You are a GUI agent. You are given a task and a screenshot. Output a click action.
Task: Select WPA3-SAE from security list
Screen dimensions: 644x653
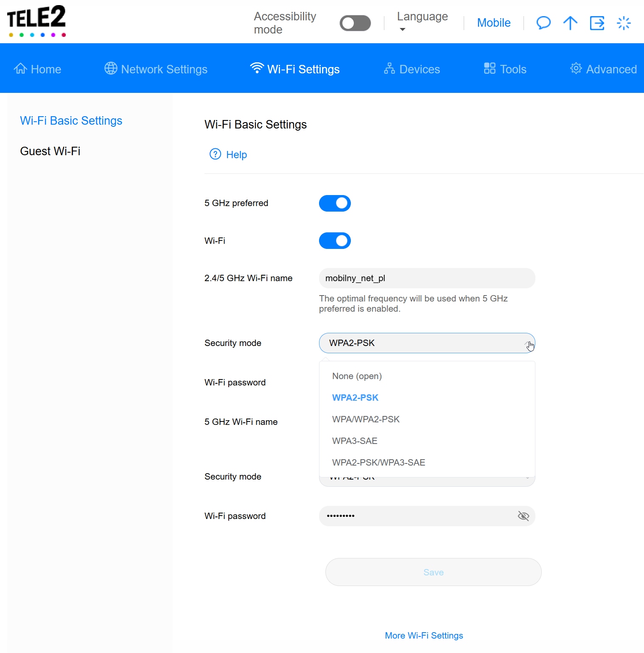click(x=355, y=441)
